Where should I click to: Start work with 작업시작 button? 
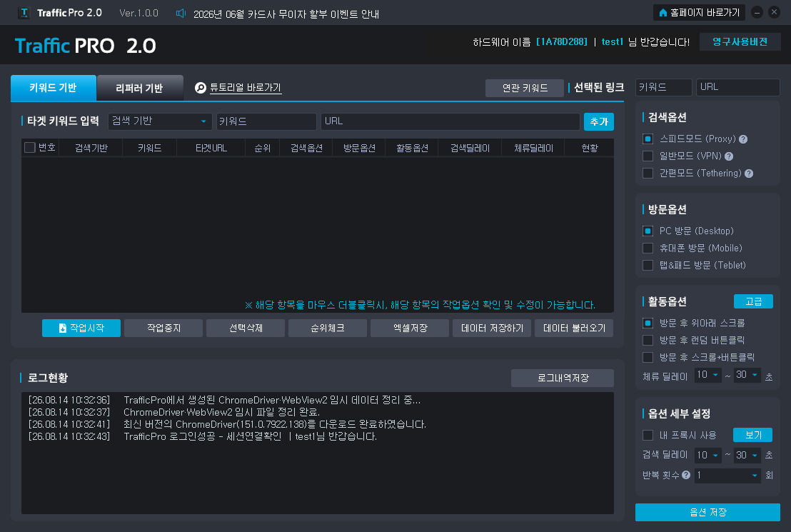tap(81, 328)
